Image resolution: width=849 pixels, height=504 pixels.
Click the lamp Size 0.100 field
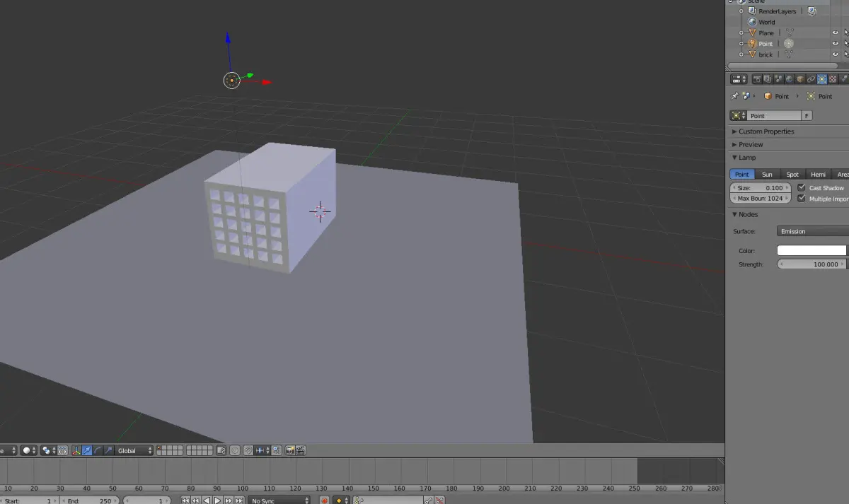(x=761, y=188)
